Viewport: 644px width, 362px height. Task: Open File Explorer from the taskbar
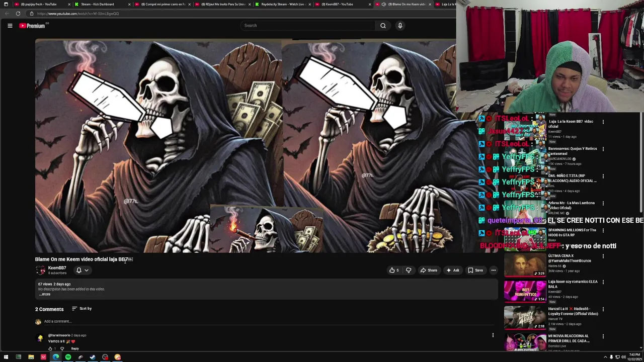(31, 357)
